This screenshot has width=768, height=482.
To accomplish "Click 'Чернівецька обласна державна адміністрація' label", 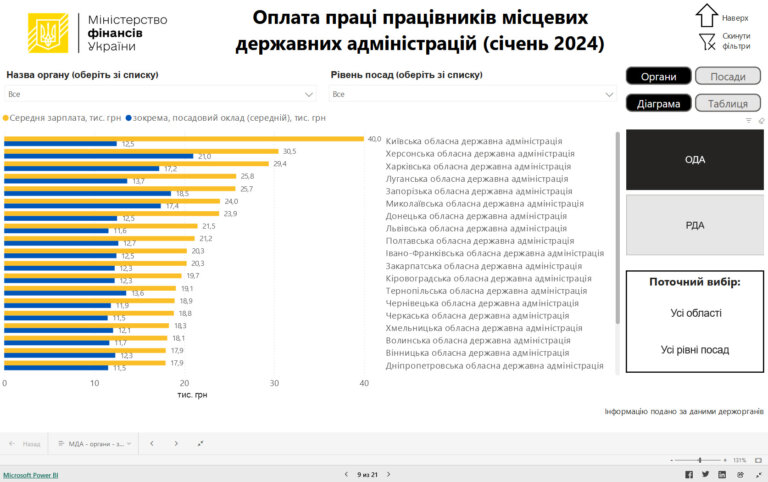I will (x=482, y=303).
